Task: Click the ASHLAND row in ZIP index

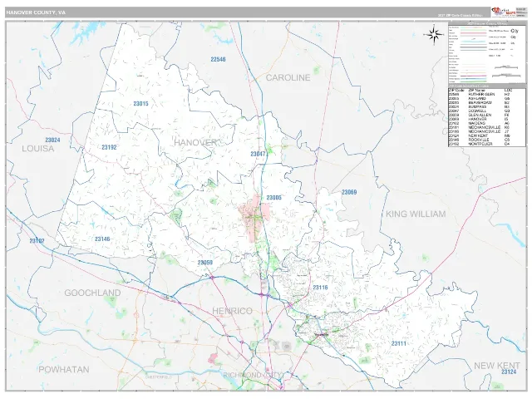Action: pos(486,98)
